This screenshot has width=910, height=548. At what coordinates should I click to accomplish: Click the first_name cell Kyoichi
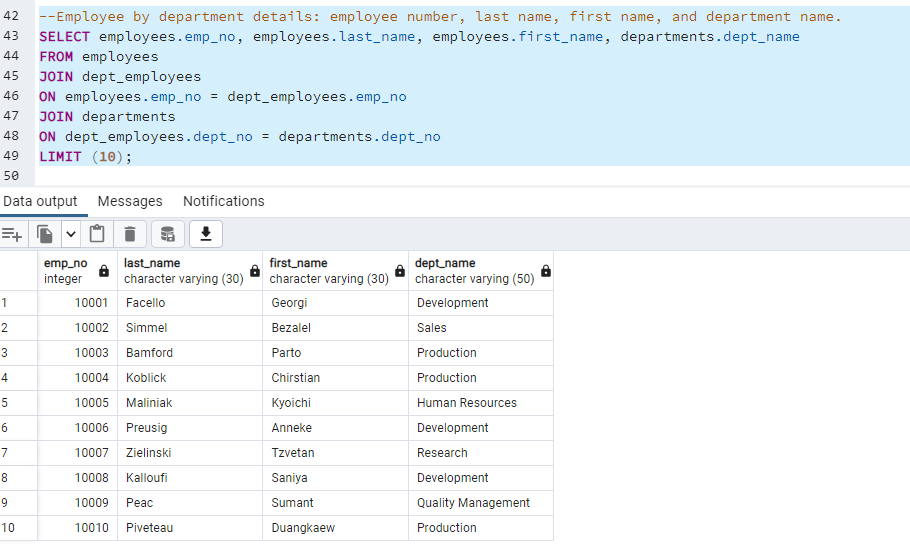(x=335, y=403)
